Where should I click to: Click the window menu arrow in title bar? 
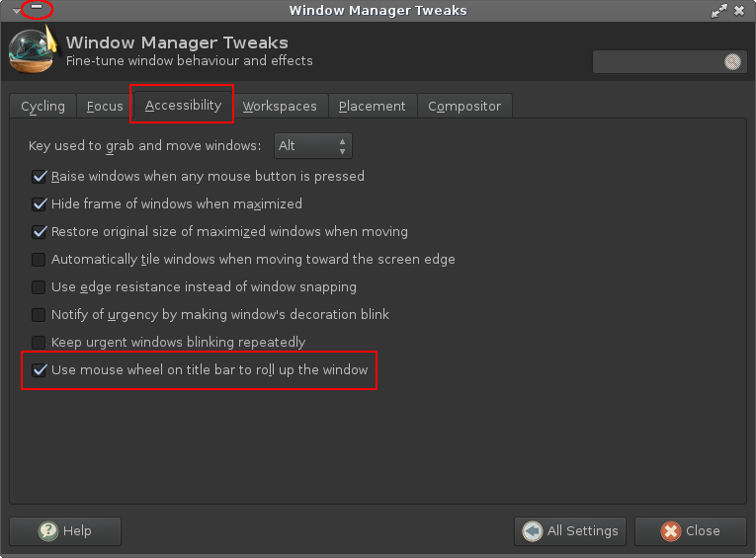click(16, 11)
